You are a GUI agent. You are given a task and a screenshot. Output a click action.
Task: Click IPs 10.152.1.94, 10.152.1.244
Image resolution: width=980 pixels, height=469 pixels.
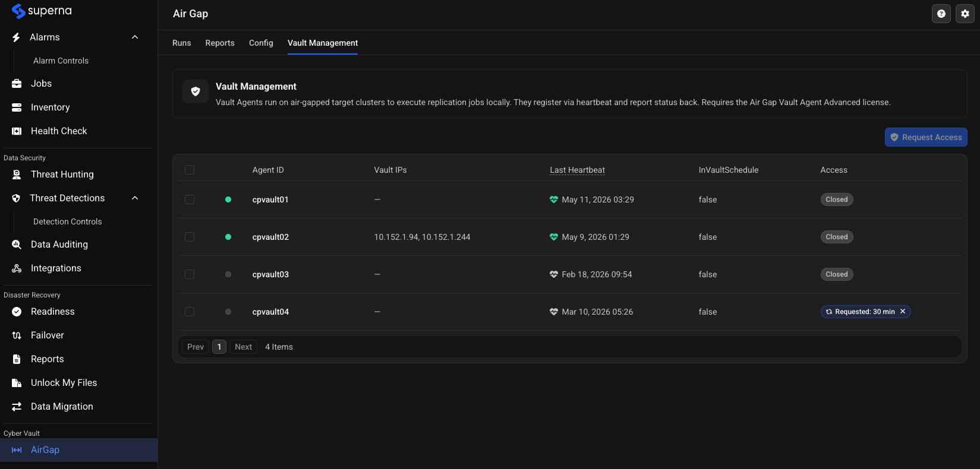pos(422,237)
